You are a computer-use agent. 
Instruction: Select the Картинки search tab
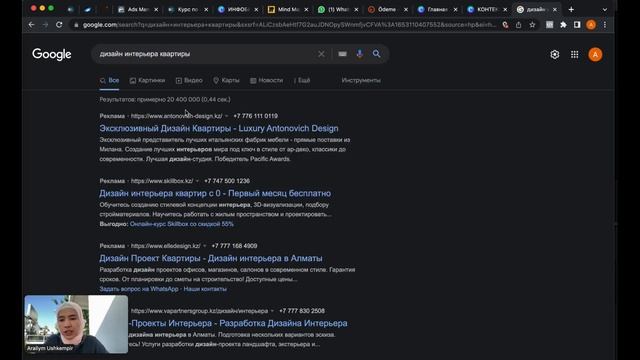[147, 80]
